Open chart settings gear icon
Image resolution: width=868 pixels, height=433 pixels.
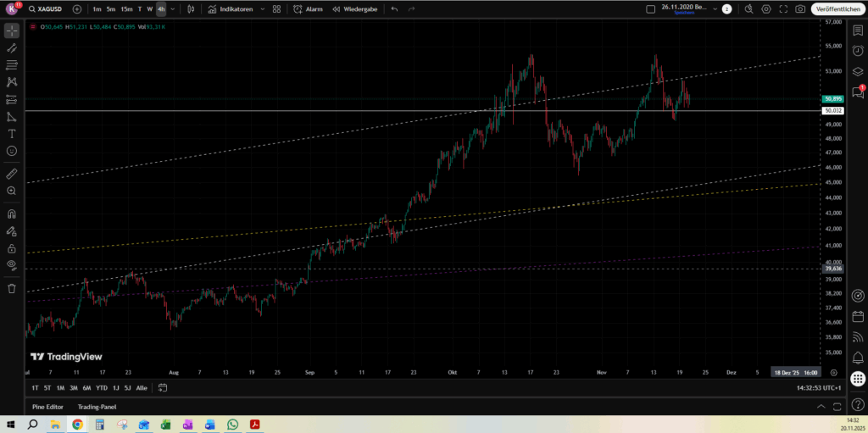(x=766, y=8)
